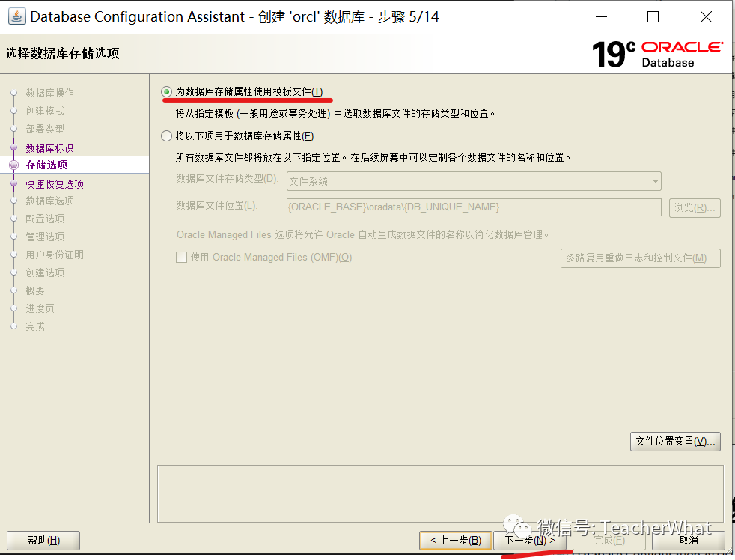Click the step bullet beside 存储选项
The width and height of the screenshot is (735, 560).
click(14, 165)
